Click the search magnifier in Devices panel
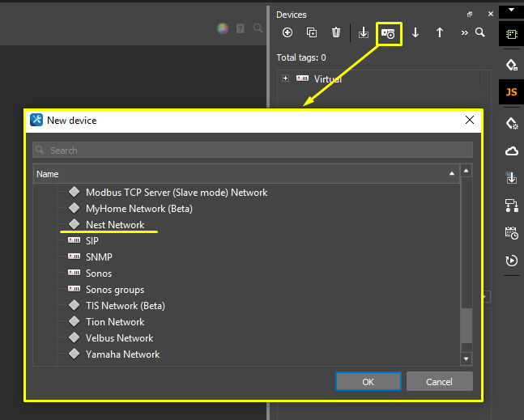The width and height of the screenshot is (524, 420). 479,33
